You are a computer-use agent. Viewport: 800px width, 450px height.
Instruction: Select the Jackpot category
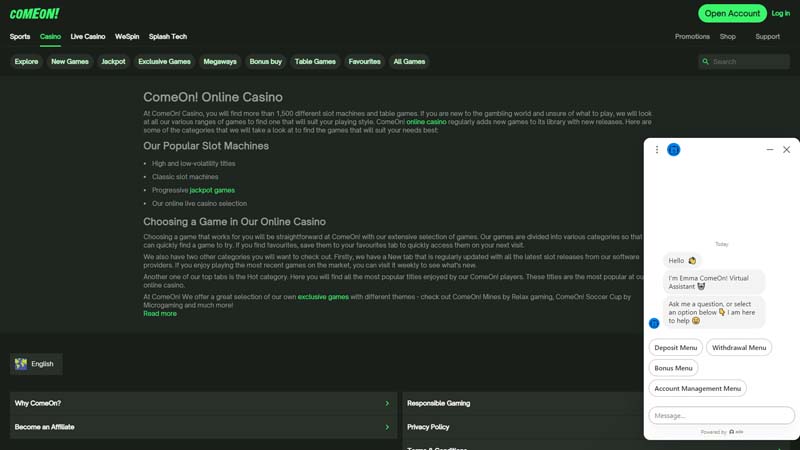[x=113, y=62]
